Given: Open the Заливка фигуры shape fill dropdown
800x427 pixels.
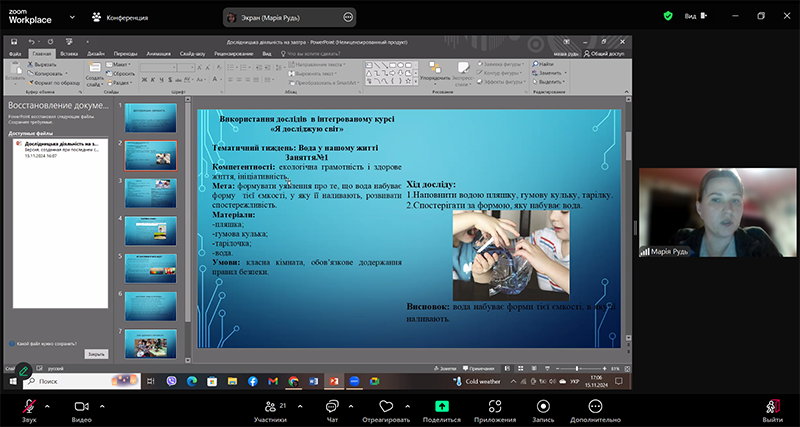Looking at the screenshot, I should tap(501, 64).
